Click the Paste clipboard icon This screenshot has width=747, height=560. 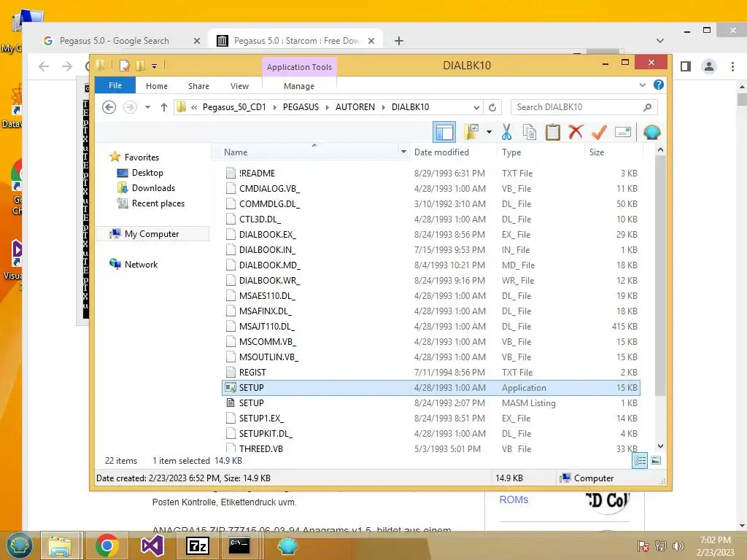point(552,132)
